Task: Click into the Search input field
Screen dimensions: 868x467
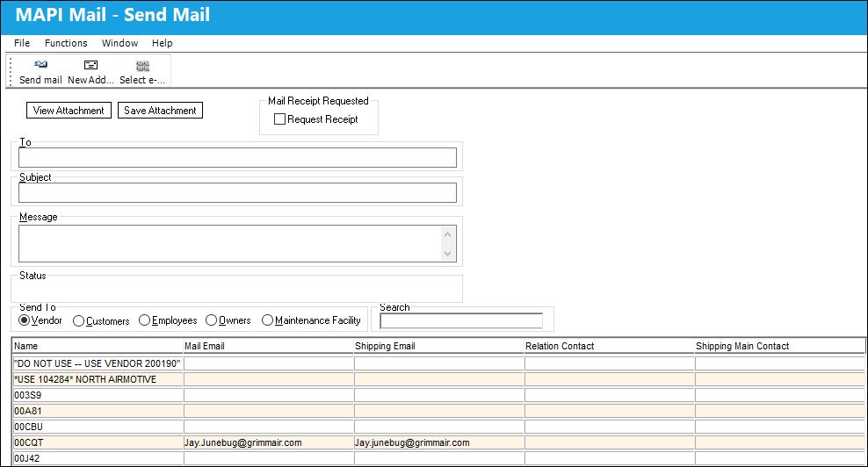Action: (x=461, y=321)
